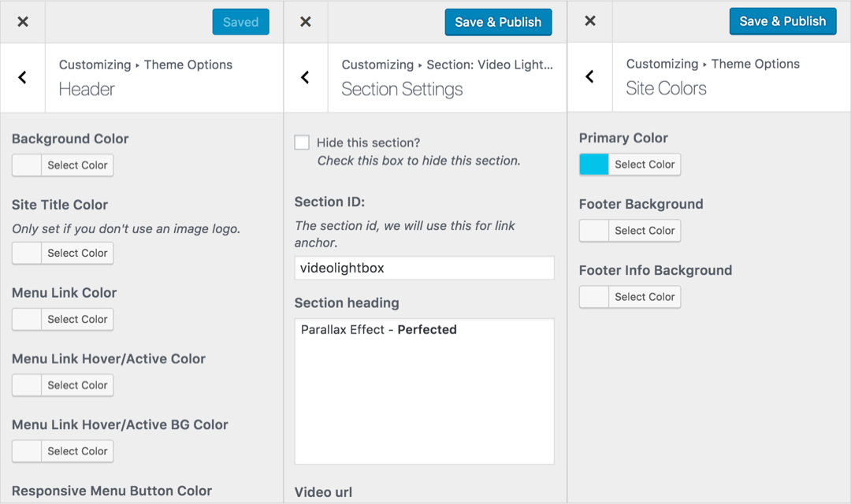Click the 'Header' panel title
The width and height of the screenshot is (851, 504).
(87, 89)
